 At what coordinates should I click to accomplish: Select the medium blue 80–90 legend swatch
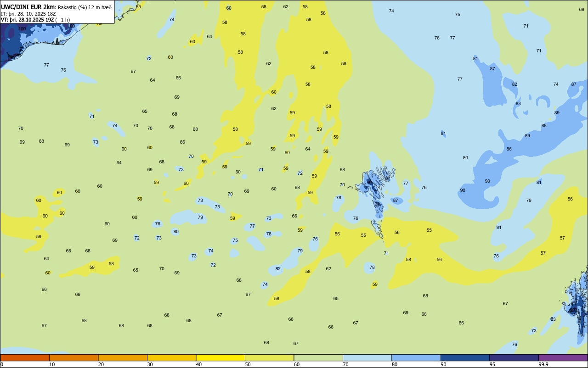(x=416, y=357)
